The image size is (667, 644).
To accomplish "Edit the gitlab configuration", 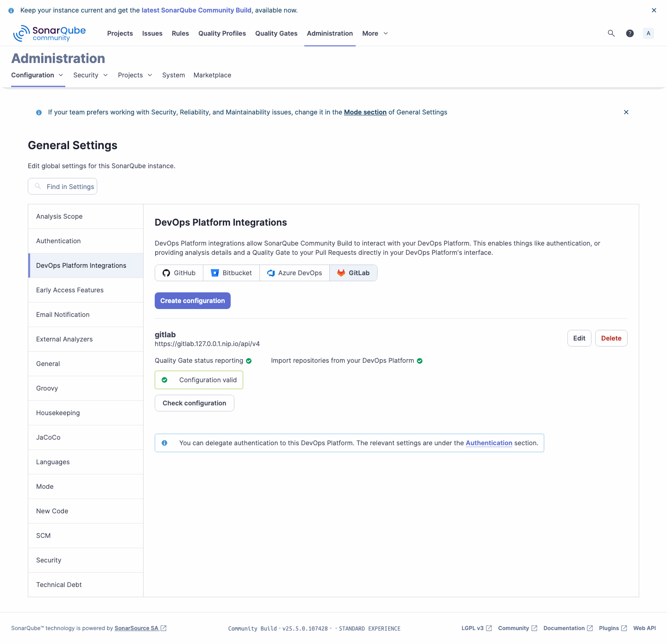I will point(579,338).
